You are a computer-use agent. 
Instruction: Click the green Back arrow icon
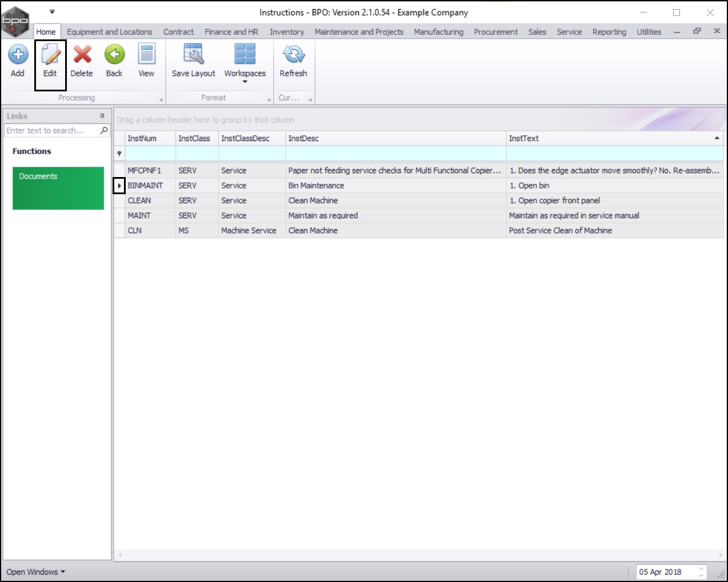(x=114, y=54)
